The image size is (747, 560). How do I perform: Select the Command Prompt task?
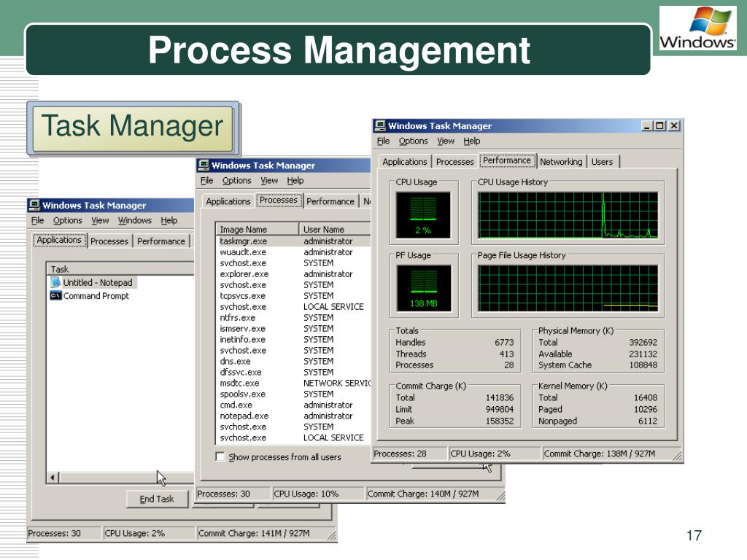click(90, 296)
